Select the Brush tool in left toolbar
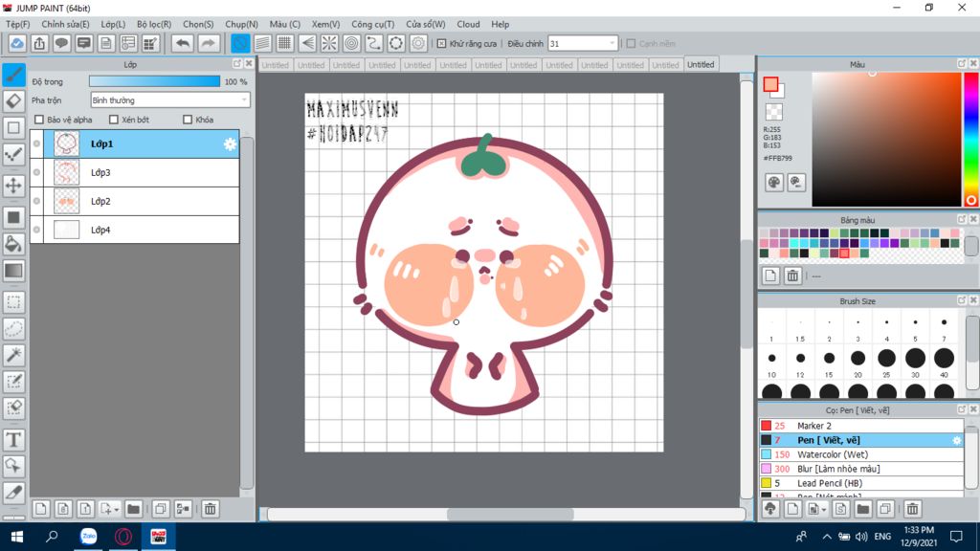 (13, 75)
